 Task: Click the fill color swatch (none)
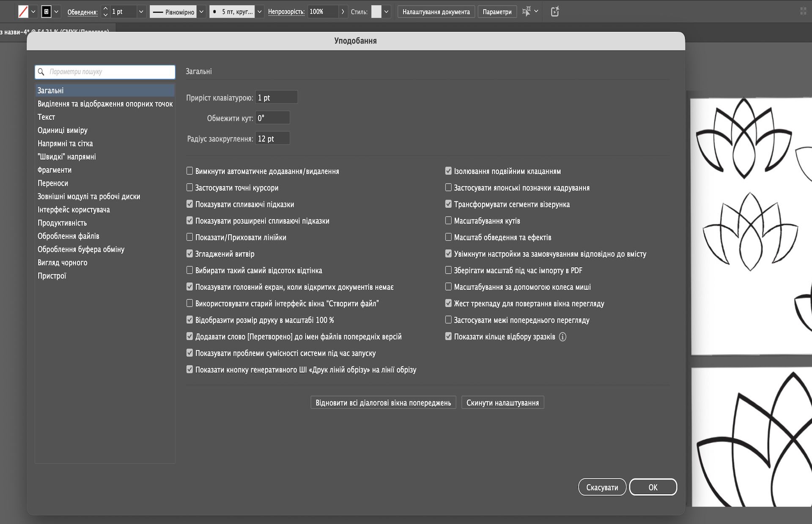[x=23, y=12]
